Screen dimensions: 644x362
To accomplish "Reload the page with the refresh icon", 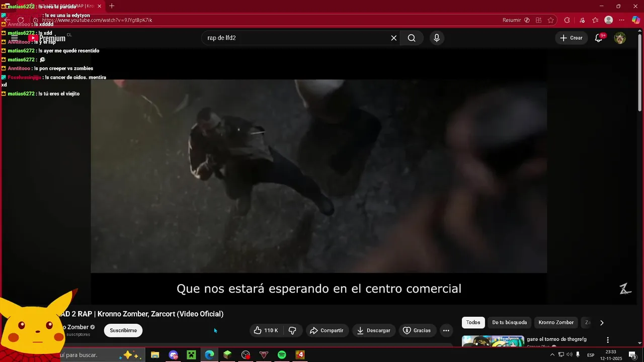I will (x=21, y=20).
